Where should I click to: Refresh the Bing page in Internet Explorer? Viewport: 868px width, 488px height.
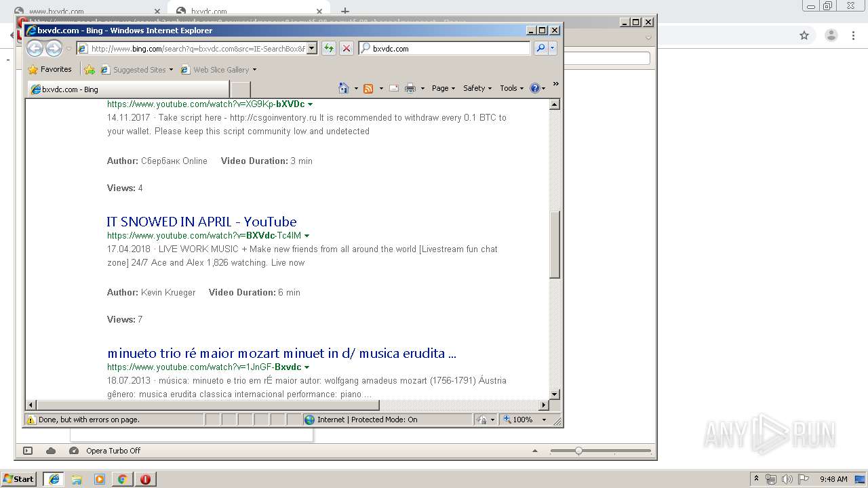click(x=329, y=48)
